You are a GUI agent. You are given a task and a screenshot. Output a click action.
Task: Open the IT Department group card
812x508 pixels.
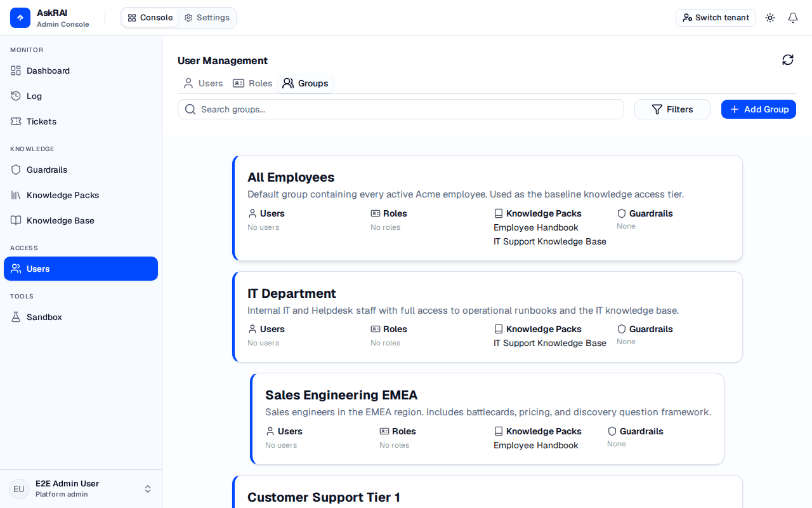coord(487,317)
